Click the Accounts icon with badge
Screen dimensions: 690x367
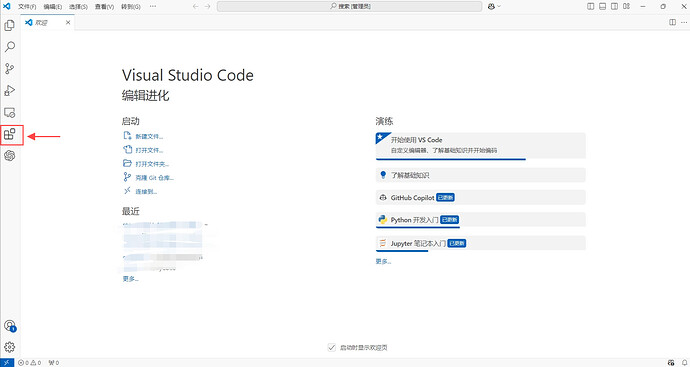coord(10,326)
